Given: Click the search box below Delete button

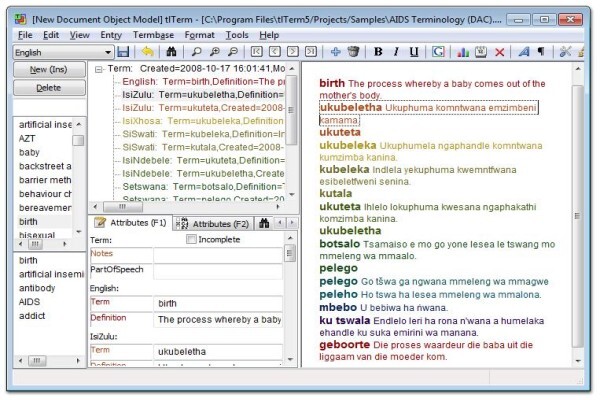Looking at the screenshot, I should (x=50, y=106).
